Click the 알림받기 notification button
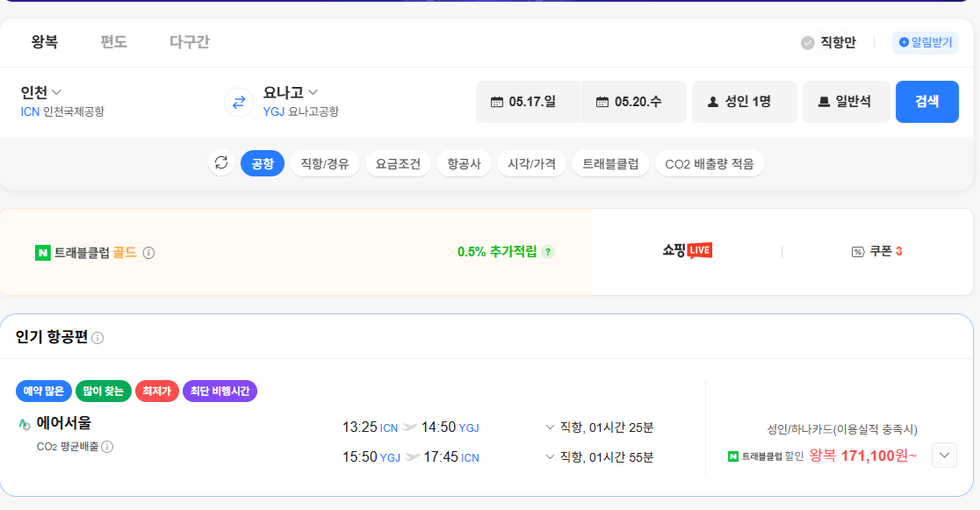This screenshot has height=510, width=980. pos(925,43)
